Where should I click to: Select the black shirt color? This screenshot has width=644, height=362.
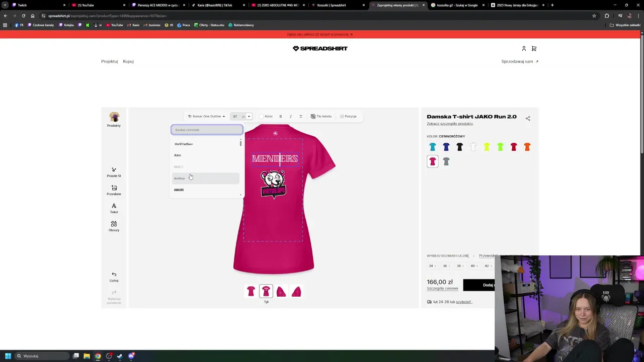(x=459, y=147)
